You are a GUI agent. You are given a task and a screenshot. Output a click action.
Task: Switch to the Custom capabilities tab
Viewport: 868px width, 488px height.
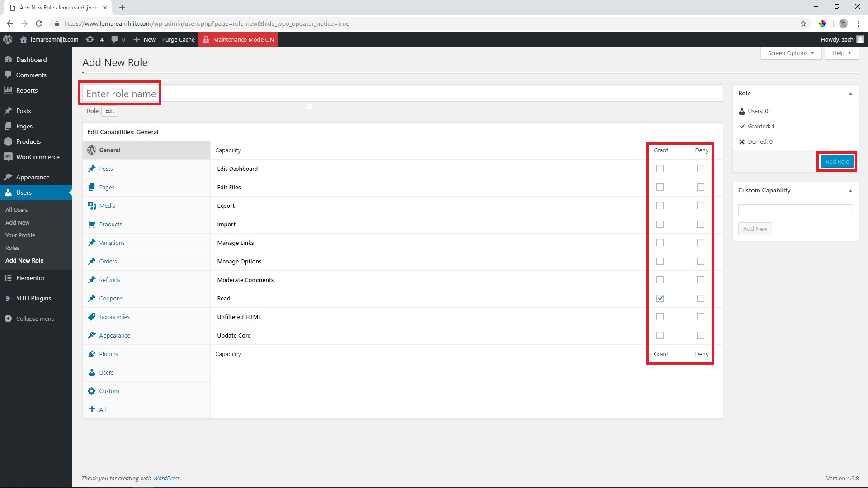point(146,391)
